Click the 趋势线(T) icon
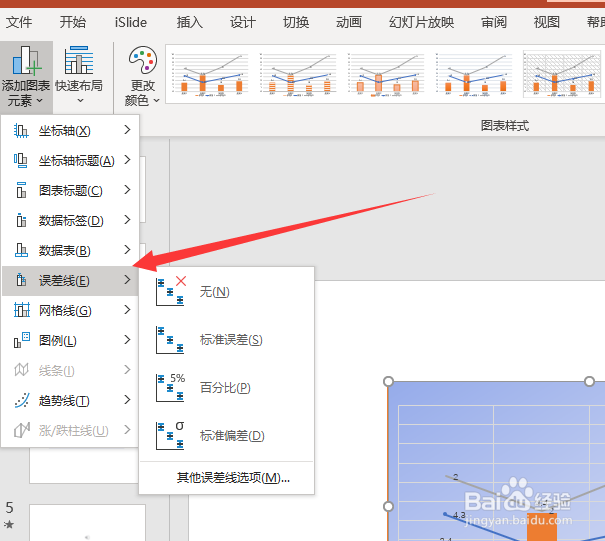Screen dimensions: 605x541 pyautogui.click(x=22, y=400)
